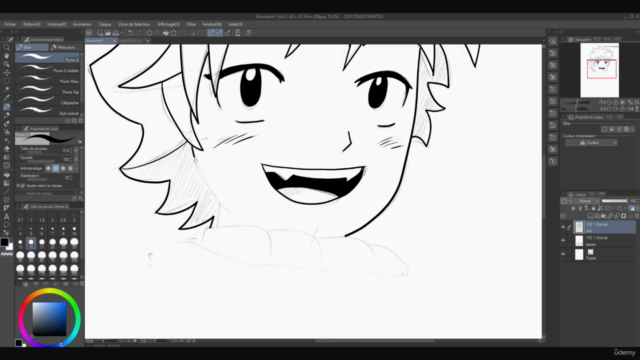
Task: Click the opacity stepper arrows in tool property
Action: point(71,159)
